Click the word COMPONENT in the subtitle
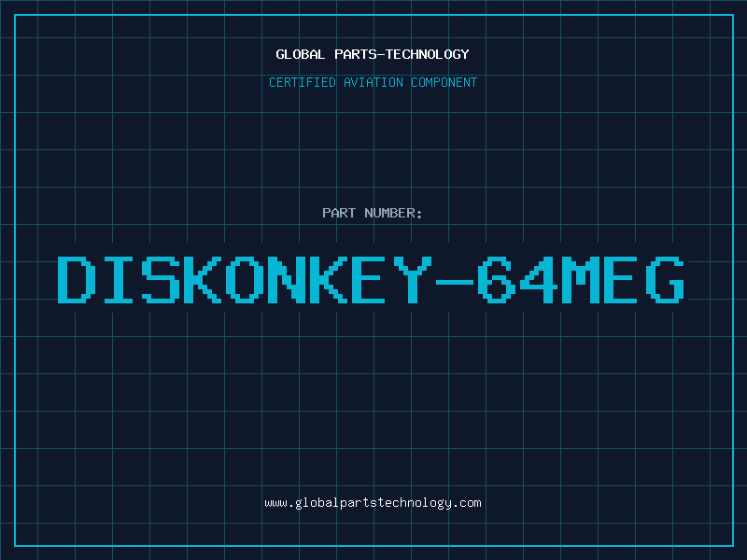 tap(444, 82)
